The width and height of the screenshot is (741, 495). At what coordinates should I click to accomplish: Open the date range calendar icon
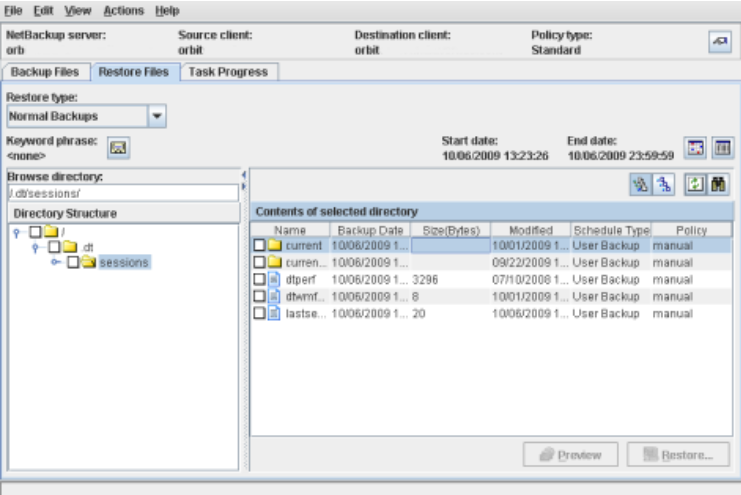coord(695,148)
